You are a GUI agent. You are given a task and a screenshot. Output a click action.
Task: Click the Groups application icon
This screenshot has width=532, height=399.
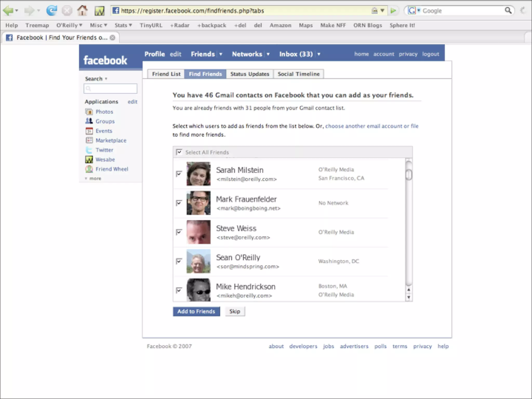[x=89, y=121]
